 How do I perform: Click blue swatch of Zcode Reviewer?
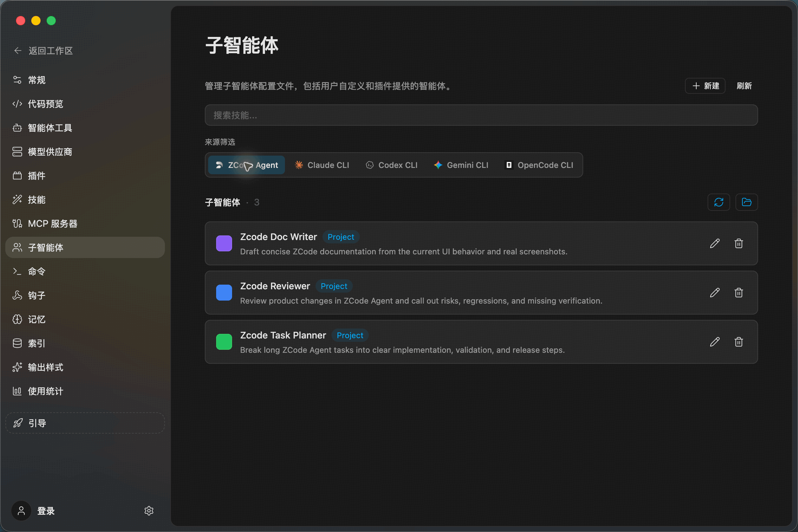(224, 293)
